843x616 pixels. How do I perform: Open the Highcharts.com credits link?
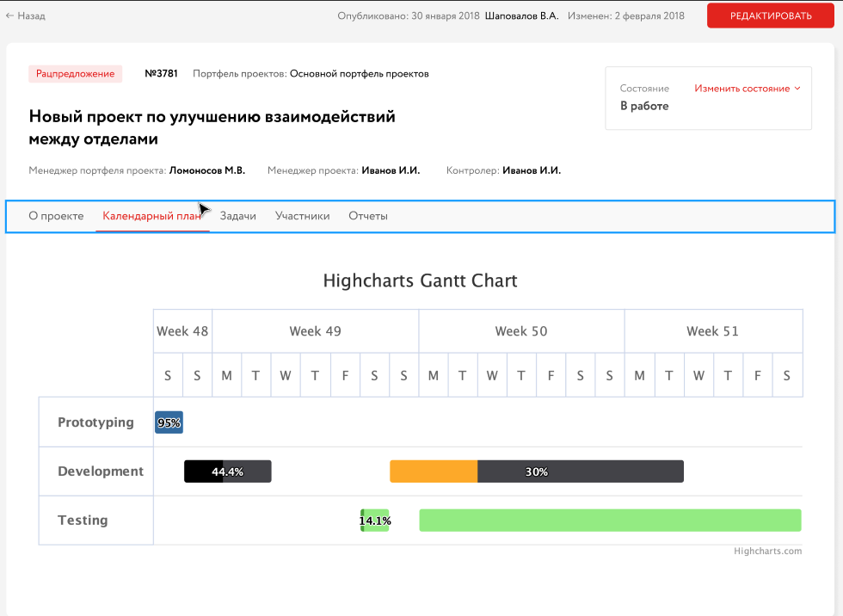(767, 551)
